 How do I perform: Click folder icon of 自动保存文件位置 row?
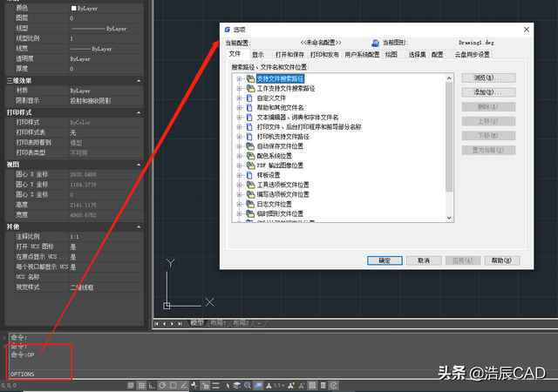pos(250,146)
